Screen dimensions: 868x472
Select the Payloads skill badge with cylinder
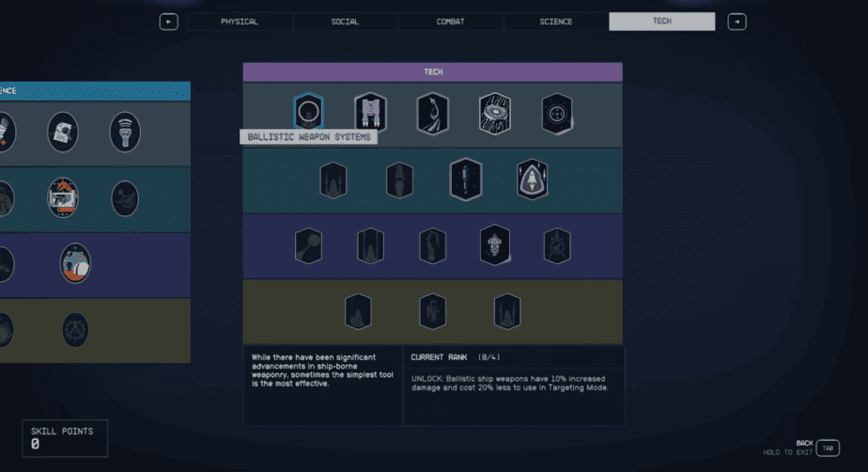(466, 180)
